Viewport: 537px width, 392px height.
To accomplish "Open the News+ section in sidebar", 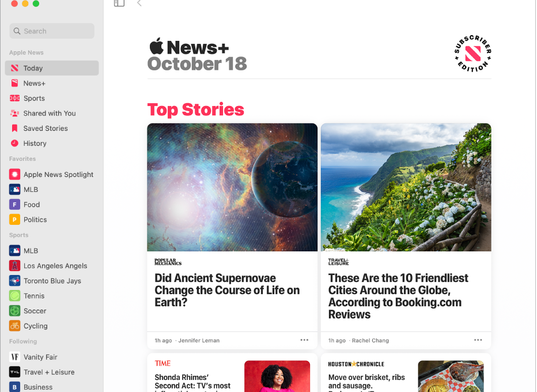I will click(52, 83).
